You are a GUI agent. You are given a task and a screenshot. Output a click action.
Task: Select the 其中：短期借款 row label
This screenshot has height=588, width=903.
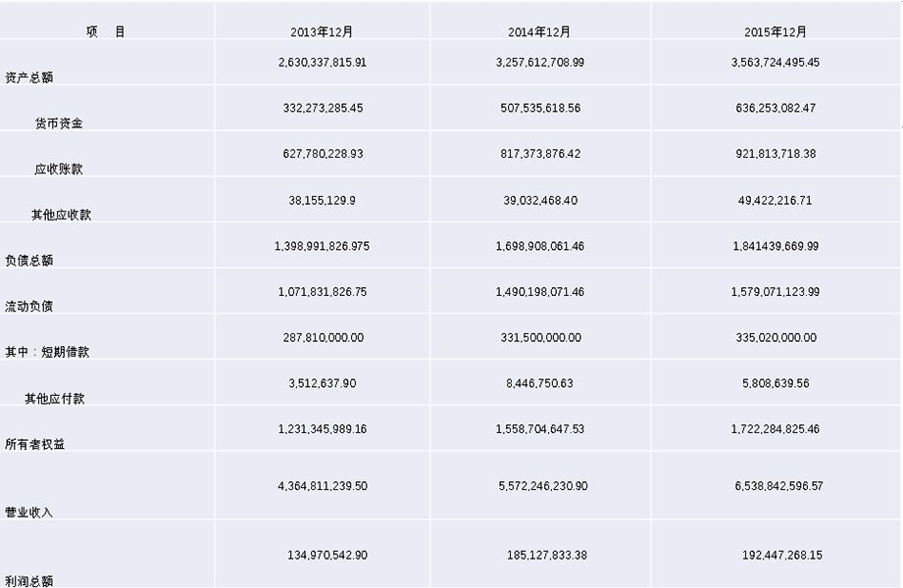(x=47, y=352)
